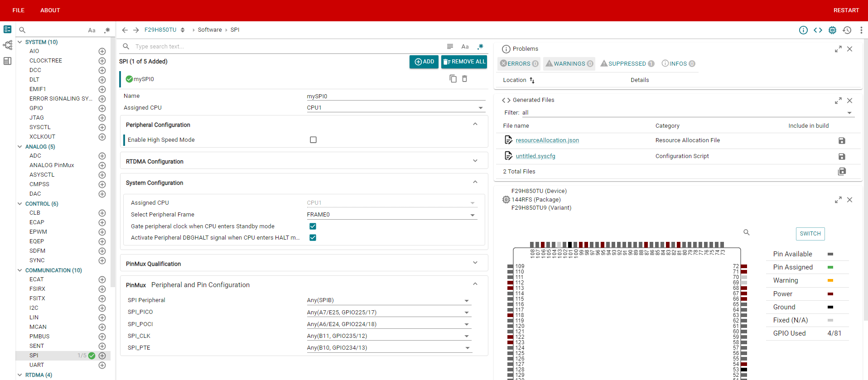Image resolution: width=868 pixels, height=380 pixels.
Task: Add an I2C instance using plus icon
Action: [x=102, y=308]
